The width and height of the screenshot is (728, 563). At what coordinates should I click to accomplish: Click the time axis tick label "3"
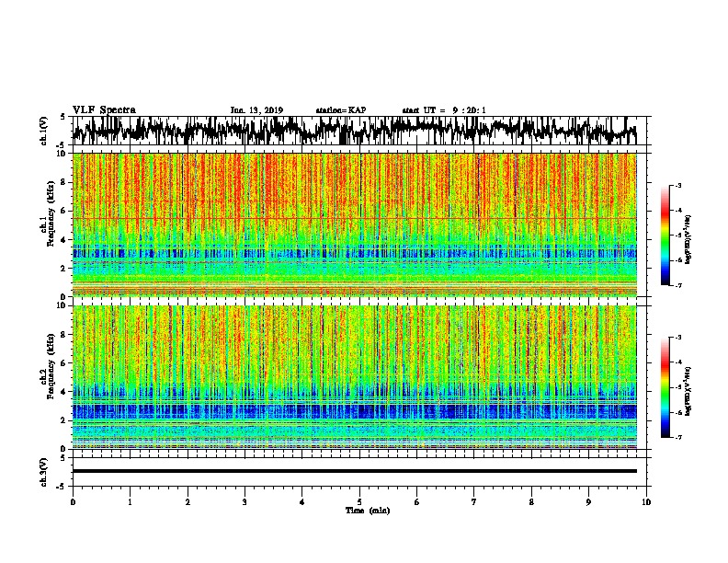tap(245, 502)
